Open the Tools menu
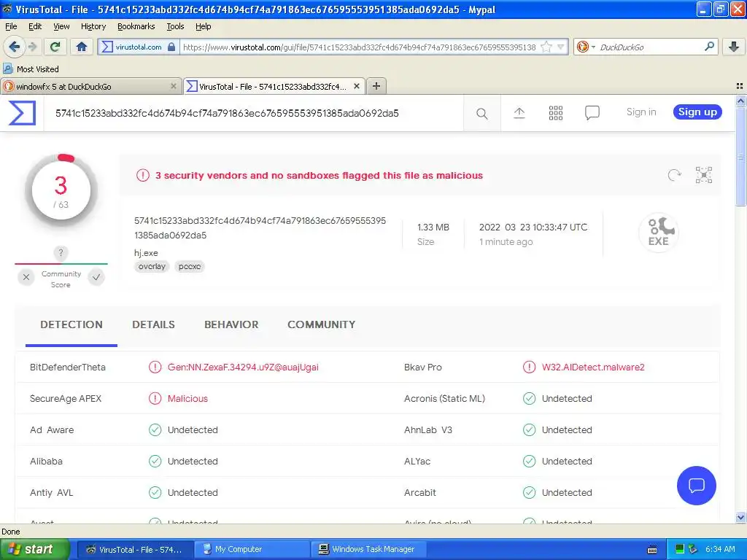 pos(175,26)
